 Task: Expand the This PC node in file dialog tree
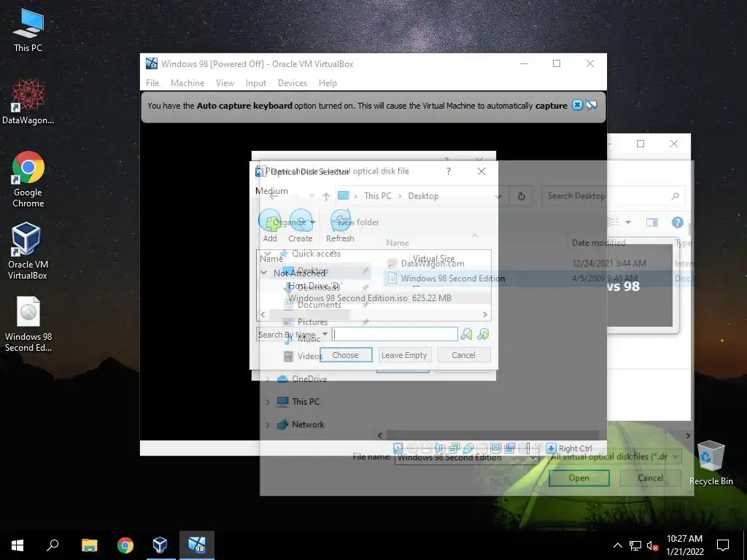click(x=267, y=402)
